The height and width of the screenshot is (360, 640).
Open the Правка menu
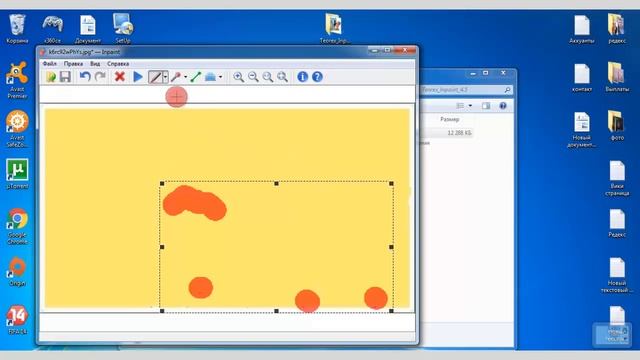point(73,64)
